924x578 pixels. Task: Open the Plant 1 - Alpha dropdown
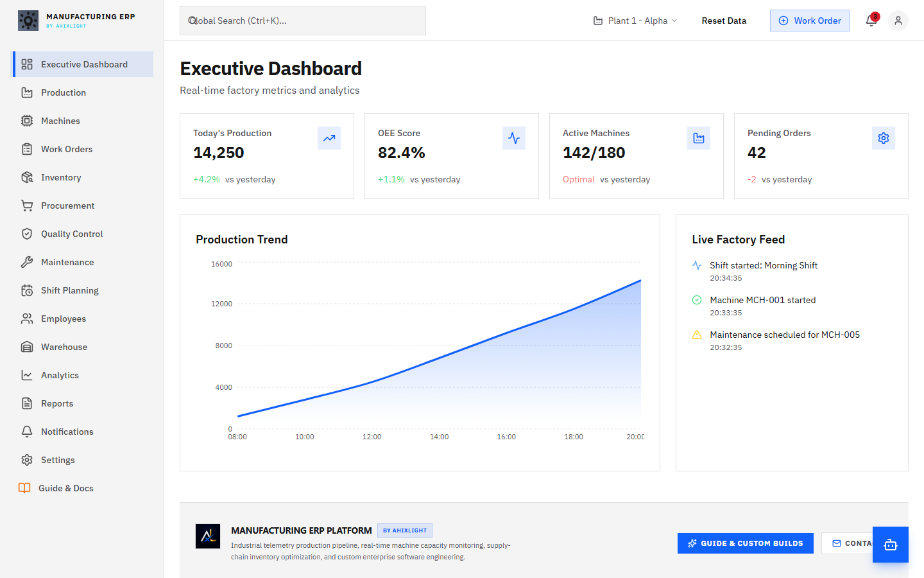point(635,21)
